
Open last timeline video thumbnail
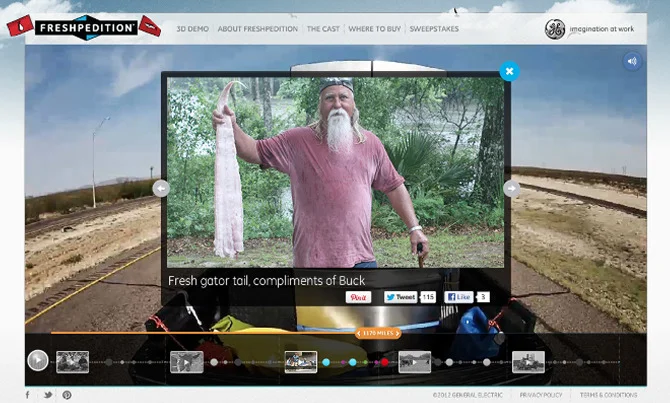529,362
